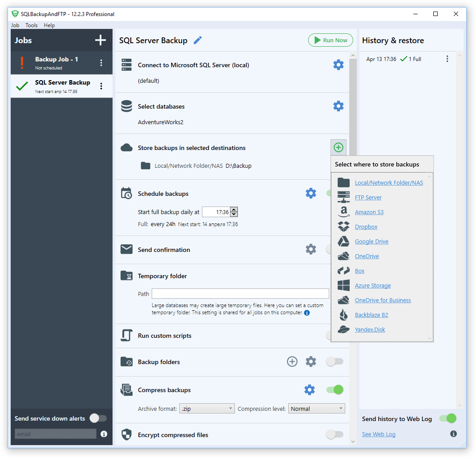This screenshot has height=458, width=476.
Task: Open Compression level Normal dropdown
Action: [x=316, y=409]
